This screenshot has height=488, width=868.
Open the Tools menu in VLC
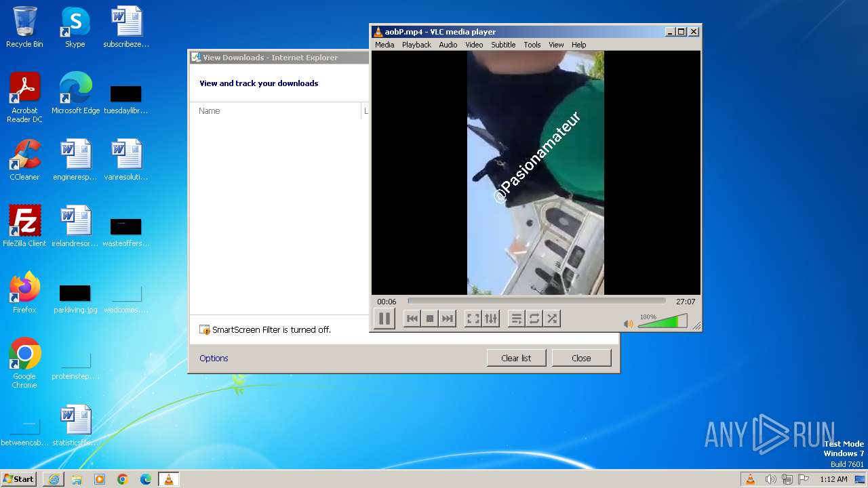(532, 45)
